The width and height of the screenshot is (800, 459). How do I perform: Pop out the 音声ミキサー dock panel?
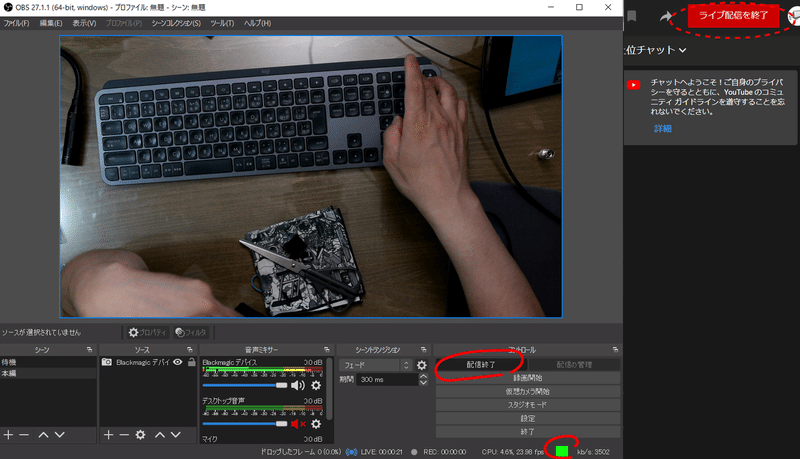(327, 350)
